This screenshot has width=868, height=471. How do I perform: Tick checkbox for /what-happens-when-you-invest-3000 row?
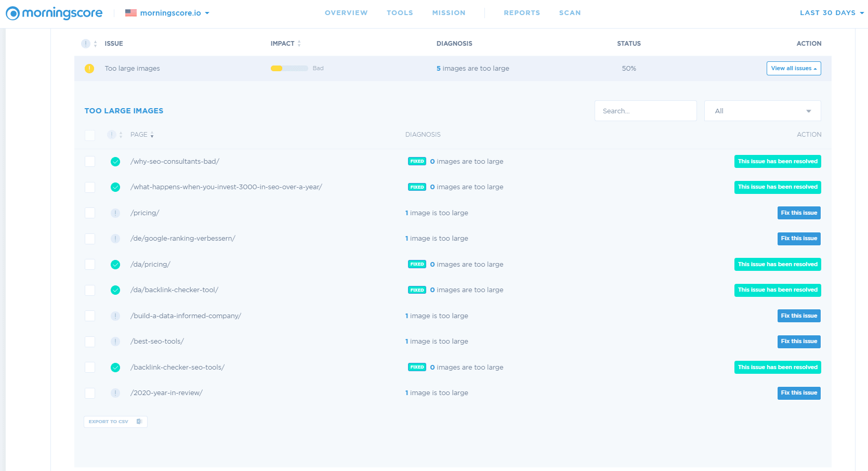[x=90, y=187]
